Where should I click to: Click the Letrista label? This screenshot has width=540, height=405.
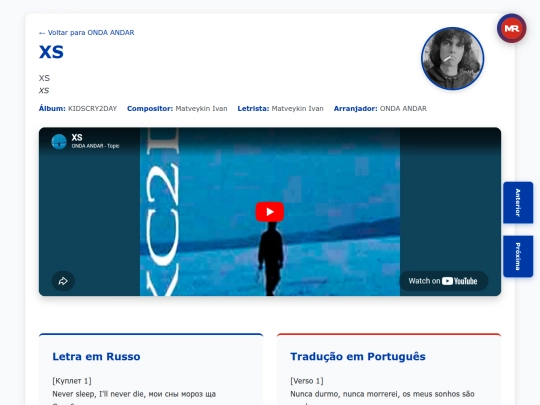pos(253,108)
